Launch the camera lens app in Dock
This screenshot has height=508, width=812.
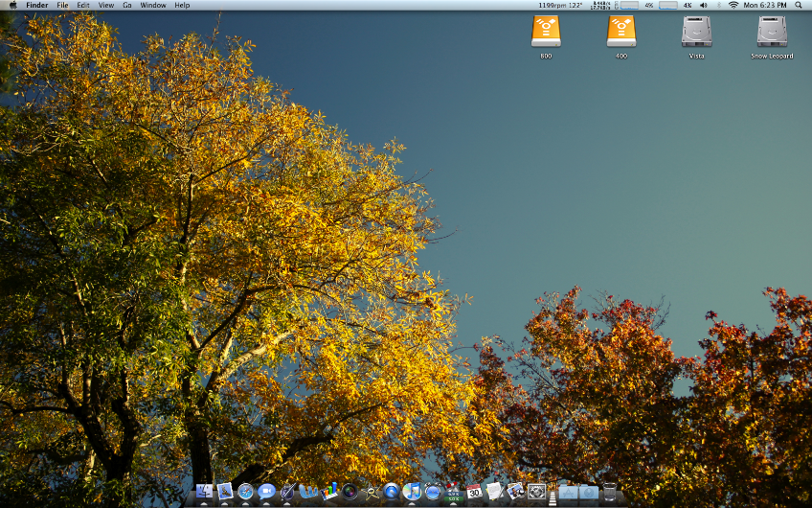coord(350,492)
